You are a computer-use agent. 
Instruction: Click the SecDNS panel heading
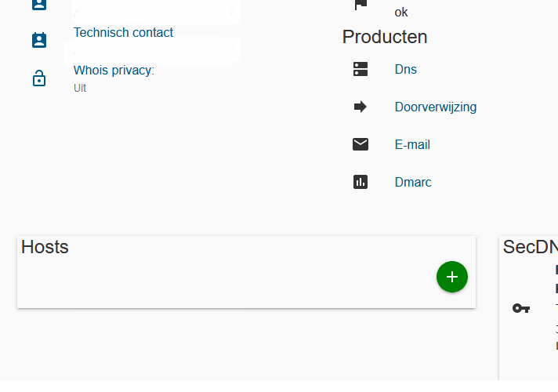[x=531, y=247]
